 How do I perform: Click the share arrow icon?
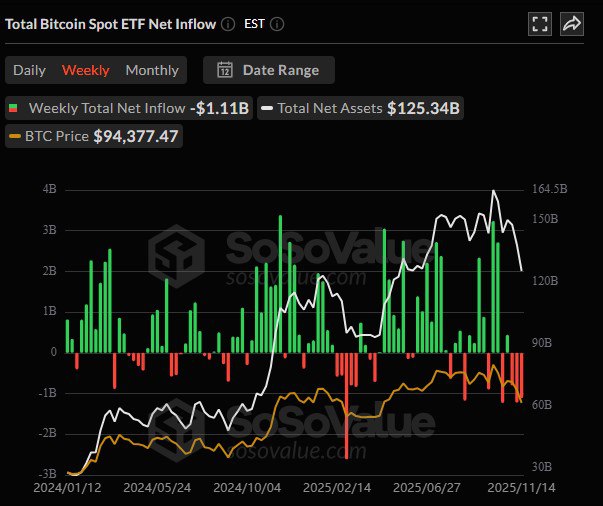tap(572, 24)
